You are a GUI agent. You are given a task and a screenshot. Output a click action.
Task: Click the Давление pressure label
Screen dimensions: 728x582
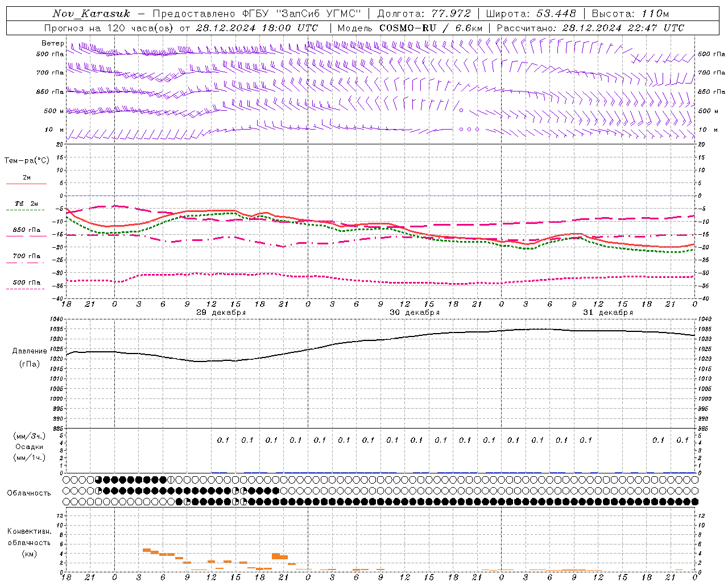29,351
